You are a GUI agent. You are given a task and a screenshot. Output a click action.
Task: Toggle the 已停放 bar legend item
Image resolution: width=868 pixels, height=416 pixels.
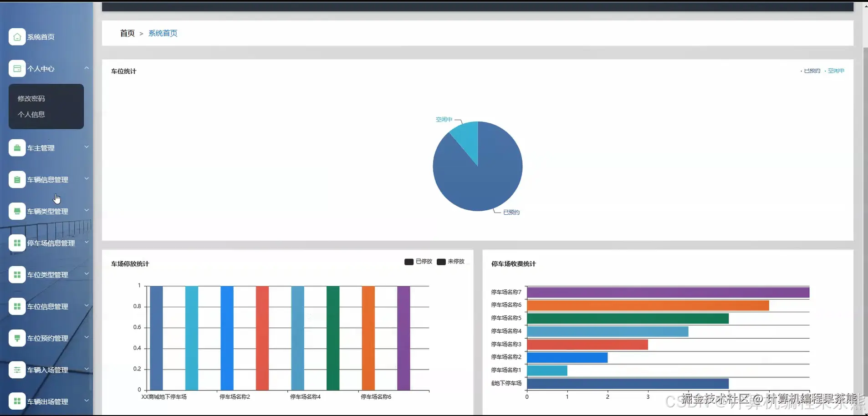pos(418,262)
